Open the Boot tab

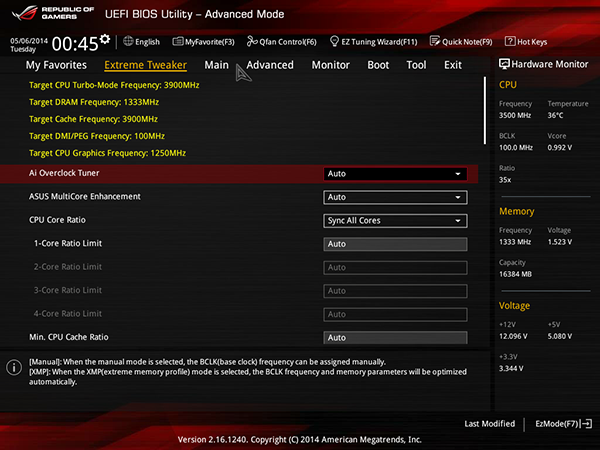378,65
